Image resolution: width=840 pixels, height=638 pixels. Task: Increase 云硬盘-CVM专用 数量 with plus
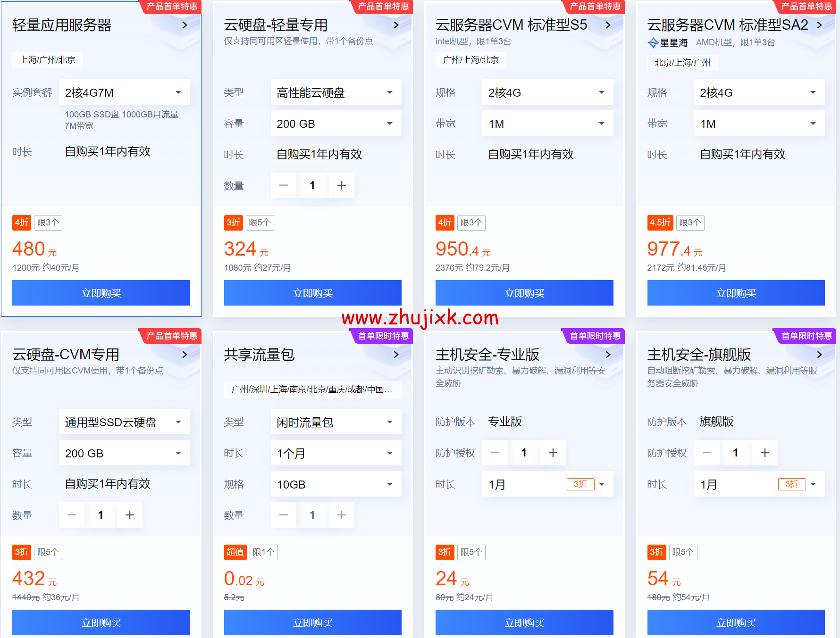(x=129, y=515)
